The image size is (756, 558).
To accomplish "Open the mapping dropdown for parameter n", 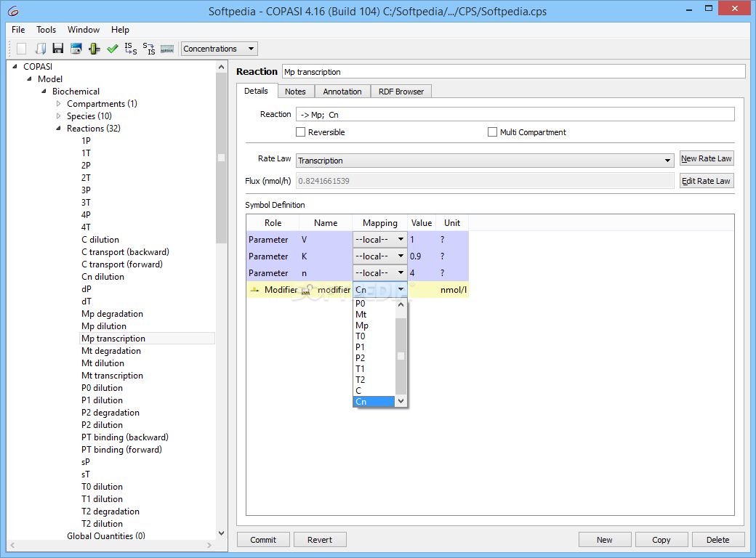I will pyautogui.click(x=380, y=272).
